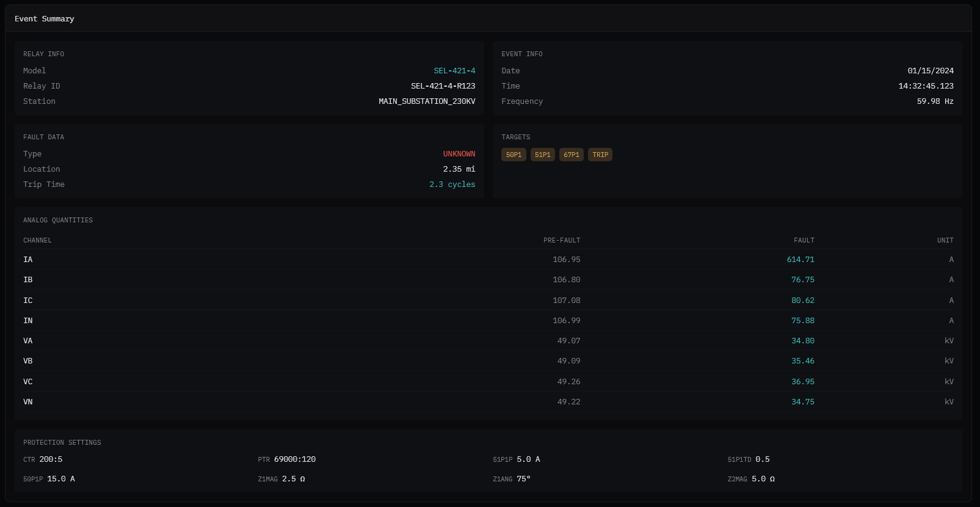The image size is (980, 507).
Task: Select IN fault value 75.88
Action: point(803,321)
